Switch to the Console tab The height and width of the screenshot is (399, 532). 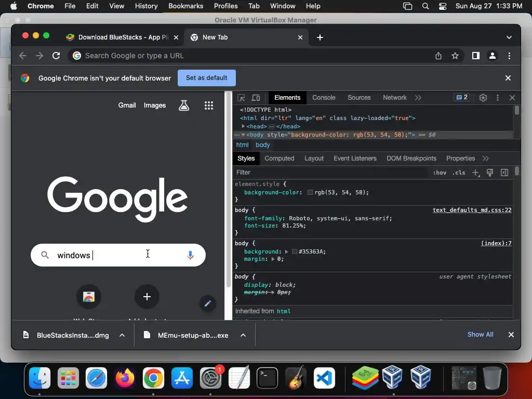click(x=324, y=98)
